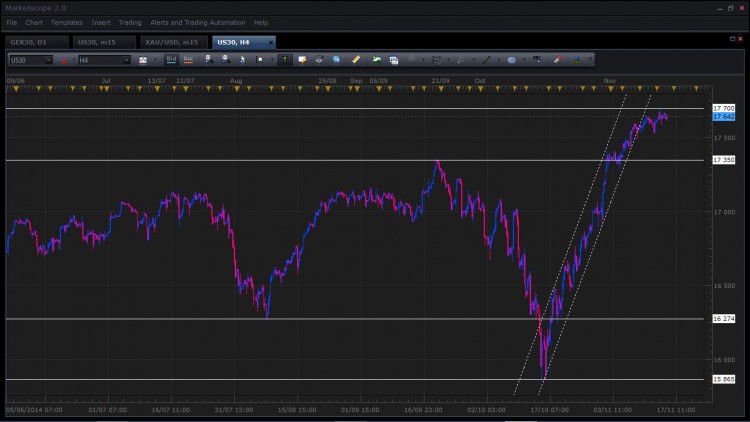This screenshot has height=422, width=750.
Task: Switch to the XAU/USD, m15 chart tab
Action: click(x=174, y=42)
